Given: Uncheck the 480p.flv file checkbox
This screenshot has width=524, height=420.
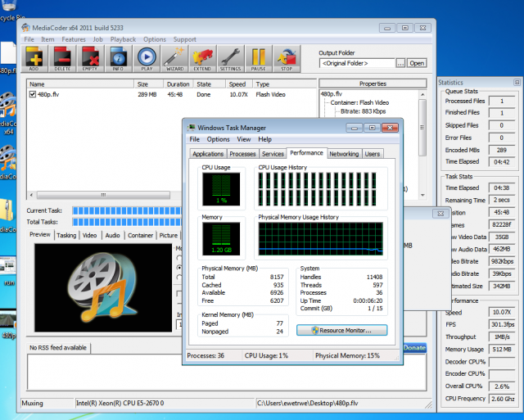Looking at the screenshot, I should click(33, 94).
